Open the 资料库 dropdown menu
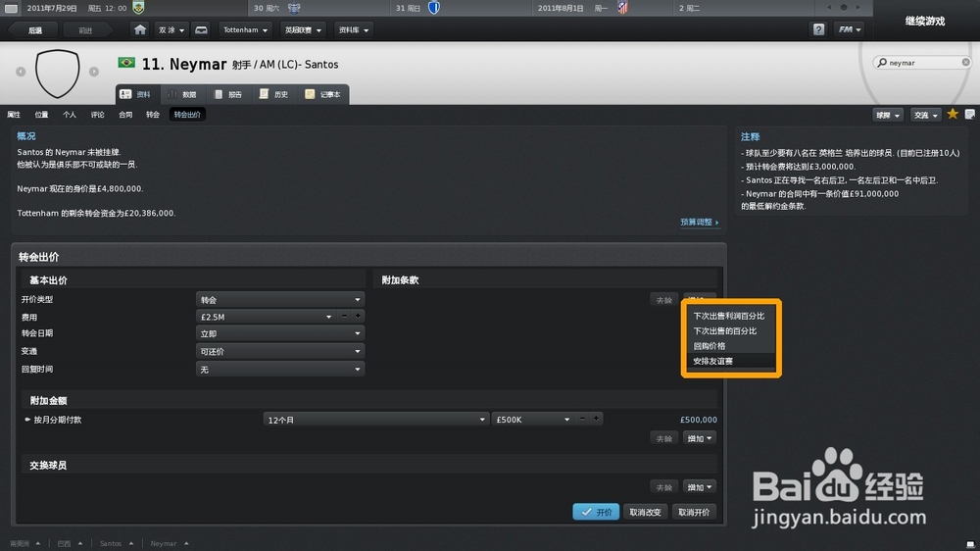This screenshot has width=980, height=551. [353, 30]
